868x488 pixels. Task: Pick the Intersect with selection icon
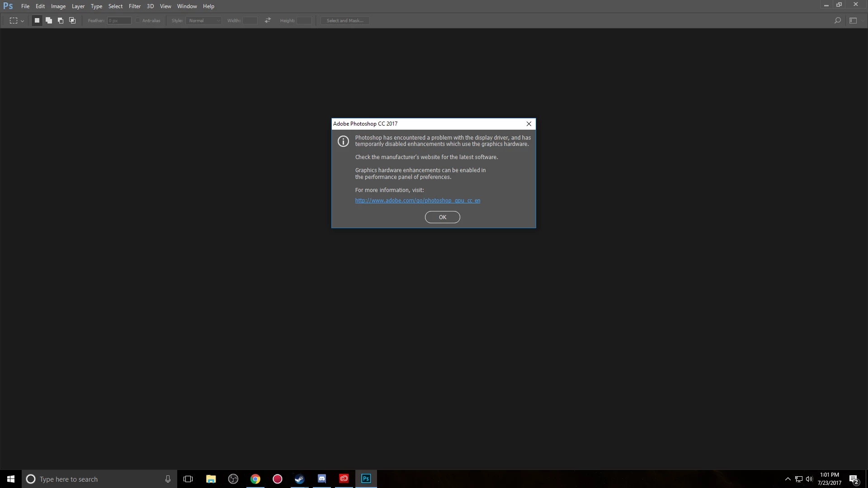pos(72,20)
